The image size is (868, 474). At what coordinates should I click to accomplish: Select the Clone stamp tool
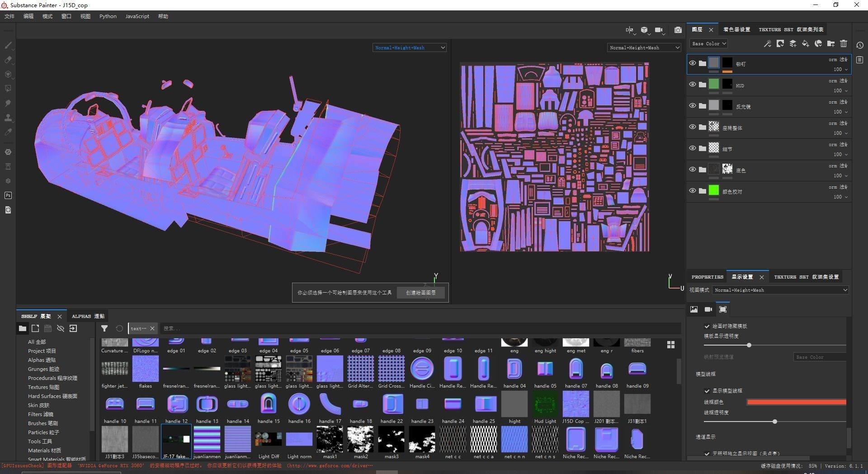point(8,118)
